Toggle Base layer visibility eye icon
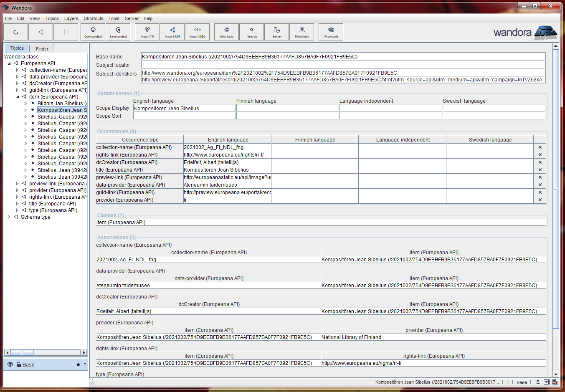This screenshot has height=392, width=565. point(10,364)
